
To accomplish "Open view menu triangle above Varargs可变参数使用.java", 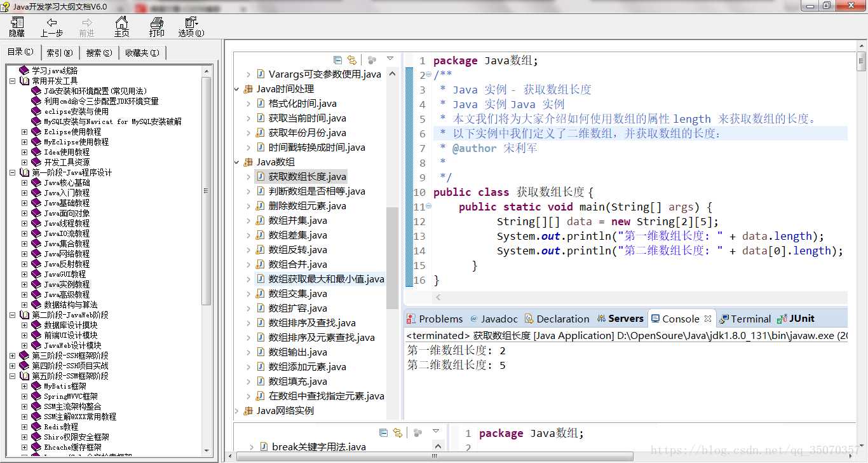I will click(390, 59).
